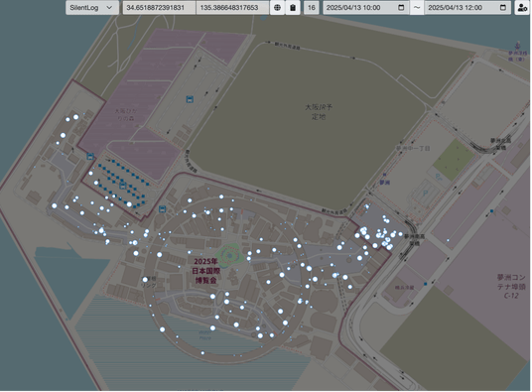532x392 pixels.
Task: Click the 大阪IR予定地 map label
Action: [319, 111]
